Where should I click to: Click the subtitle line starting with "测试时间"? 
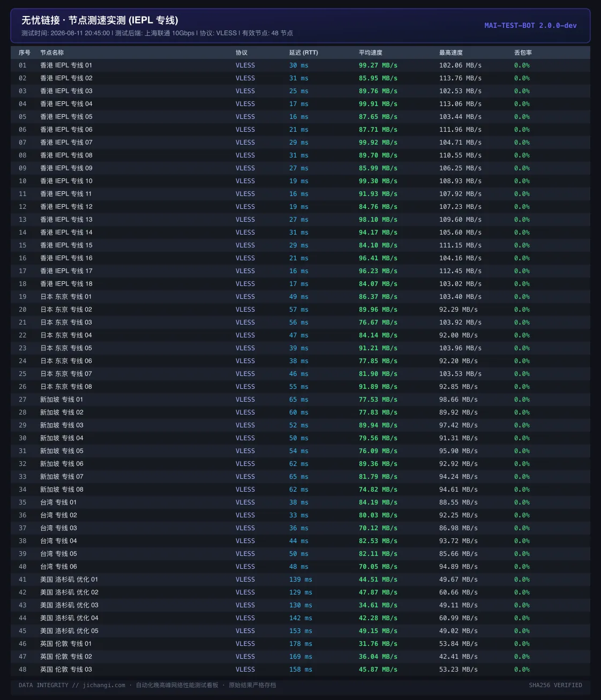tap(157, 33)
